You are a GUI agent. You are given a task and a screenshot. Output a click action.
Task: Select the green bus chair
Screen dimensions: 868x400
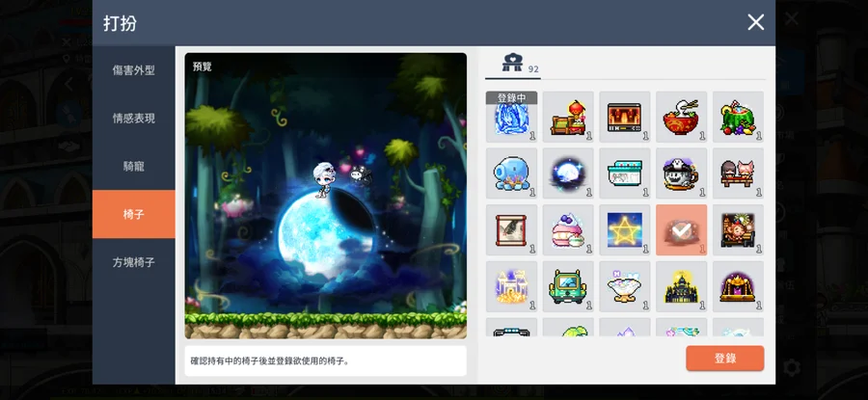567,286
